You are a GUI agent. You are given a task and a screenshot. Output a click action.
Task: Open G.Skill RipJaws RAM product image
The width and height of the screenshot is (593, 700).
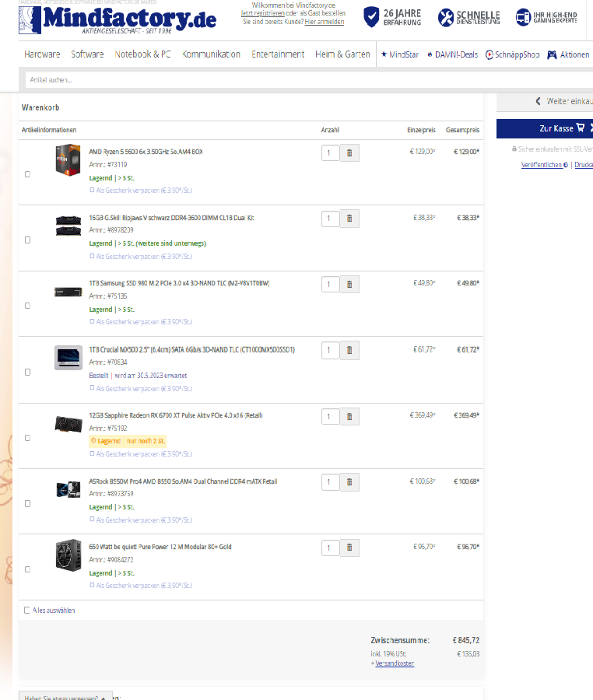pyautogui.click(x=68, y=226)
